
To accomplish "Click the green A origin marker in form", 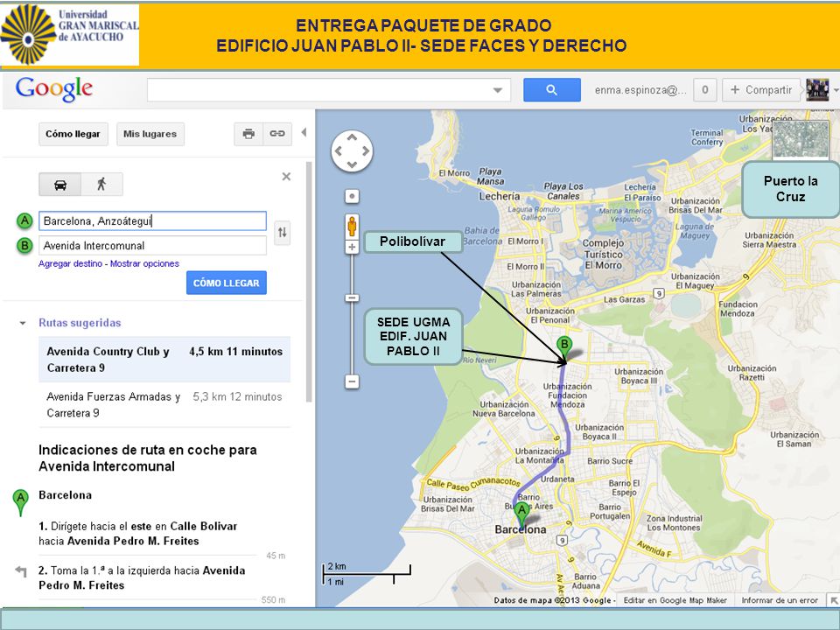I will (x=24, y=220).
